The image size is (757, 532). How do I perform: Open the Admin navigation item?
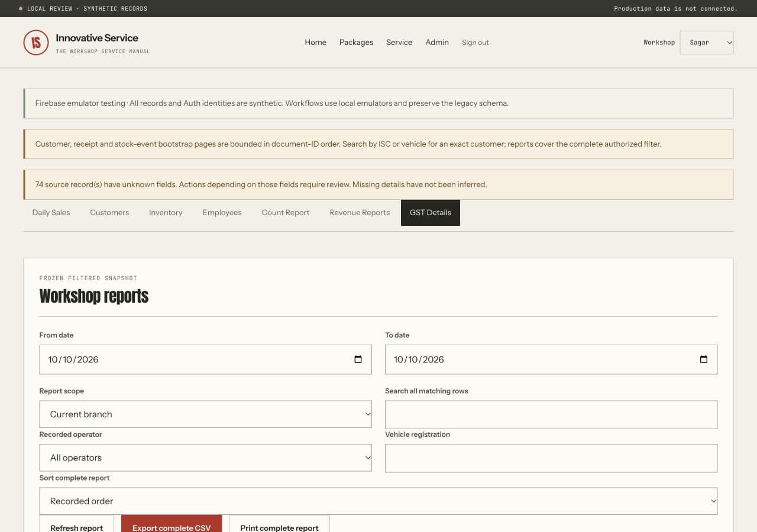coord(437,43)
